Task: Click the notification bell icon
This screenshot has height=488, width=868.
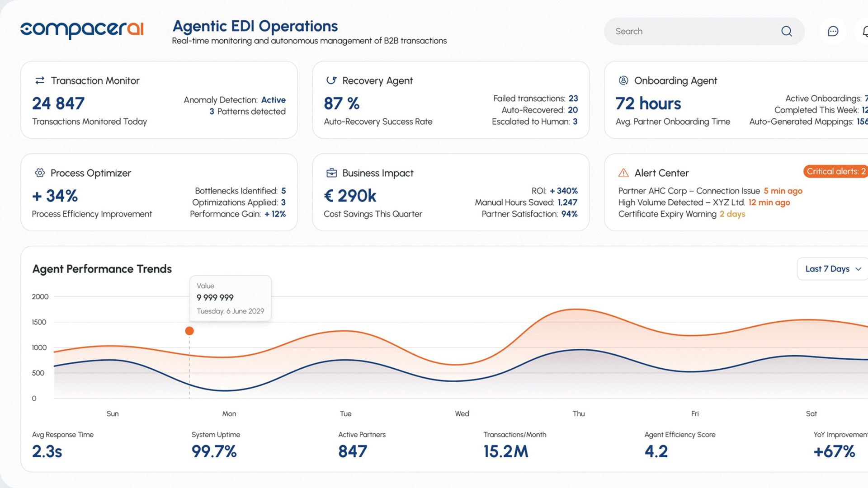Action: pyautogui.click(x=864, y=31)
